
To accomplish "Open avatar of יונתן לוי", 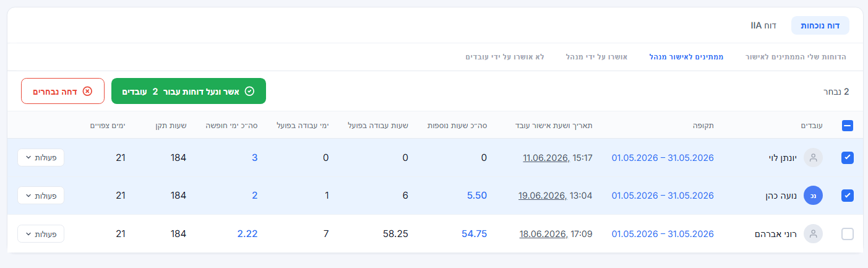I will [x=813, y=158].
